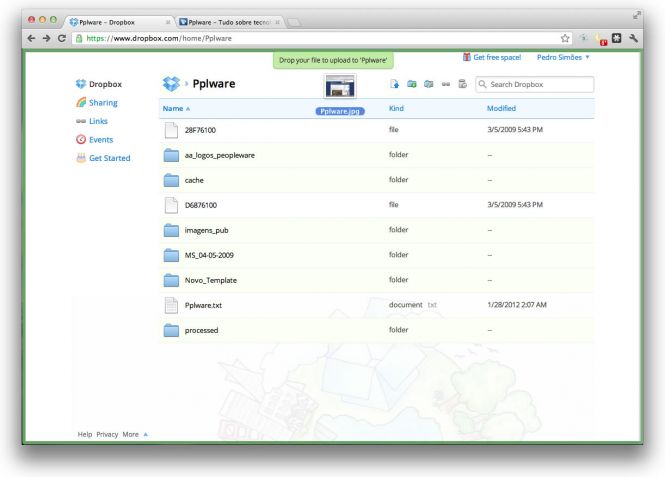Switch to the Pplware - Dropbox tab
The width and height of the screenshot is (665, 477).
tap(119, 22)
